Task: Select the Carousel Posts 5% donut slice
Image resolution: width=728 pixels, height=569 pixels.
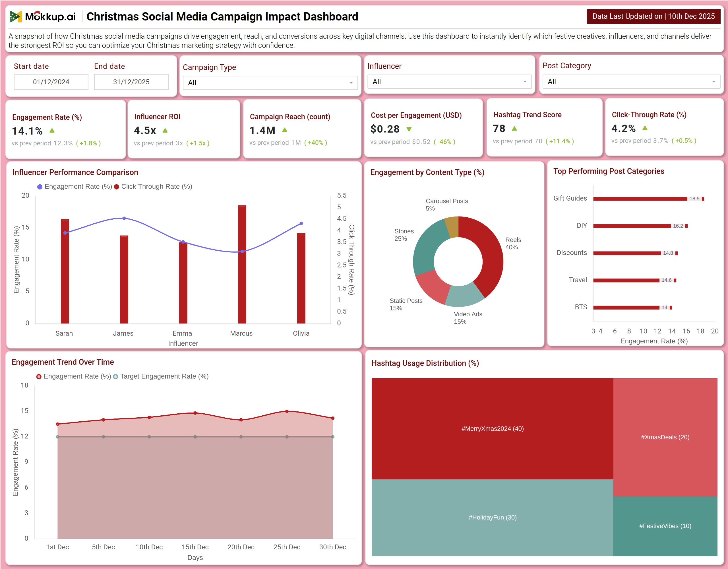Action: pyautogui.click(x=453, y=227)
